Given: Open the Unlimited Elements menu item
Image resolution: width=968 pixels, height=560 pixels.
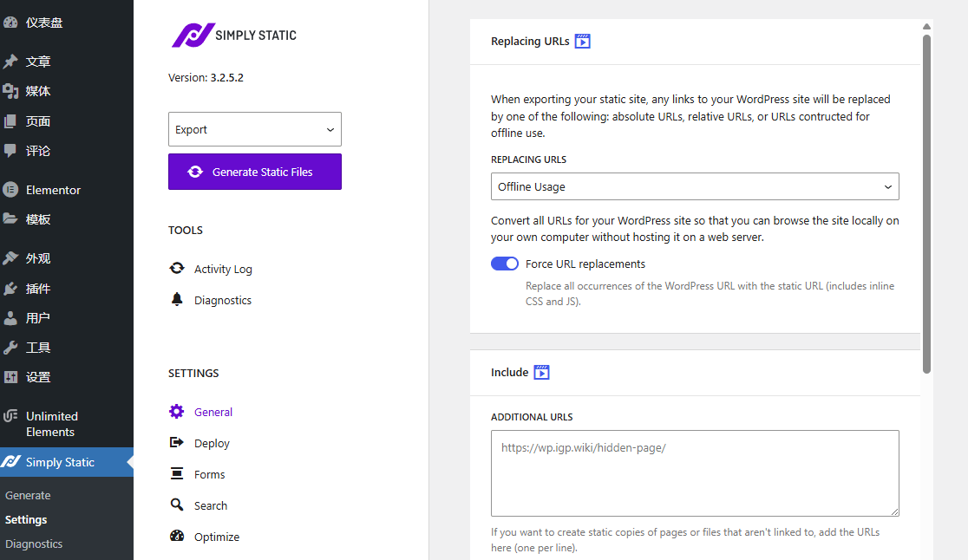Looking at the screenshot, I should 51,424.
